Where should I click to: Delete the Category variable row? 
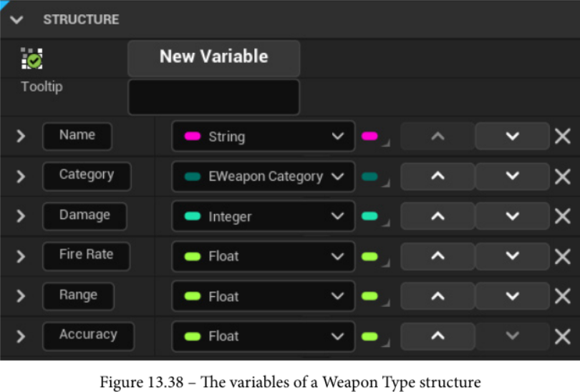point(562,176)
